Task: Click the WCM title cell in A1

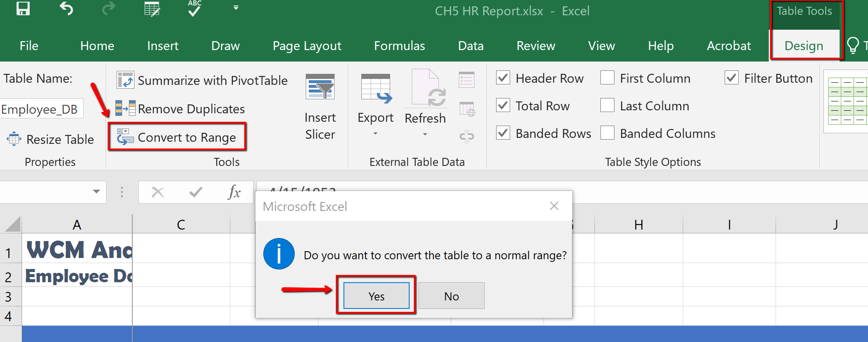Action: point(77,249)
